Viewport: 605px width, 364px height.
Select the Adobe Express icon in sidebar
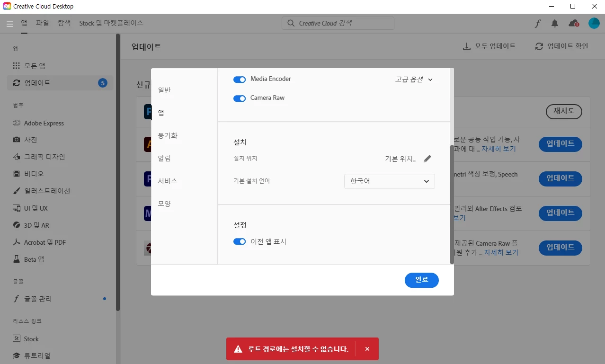[x=17, y=123]
